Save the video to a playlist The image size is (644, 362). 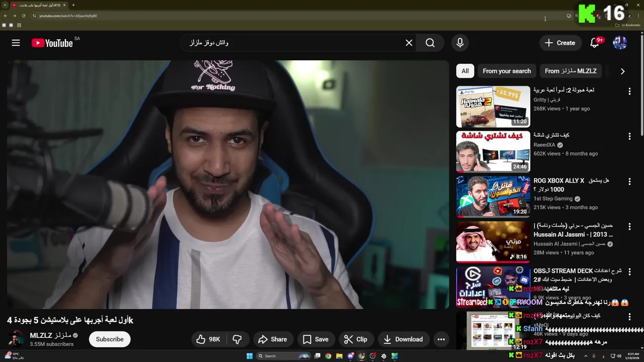(315, 339)
